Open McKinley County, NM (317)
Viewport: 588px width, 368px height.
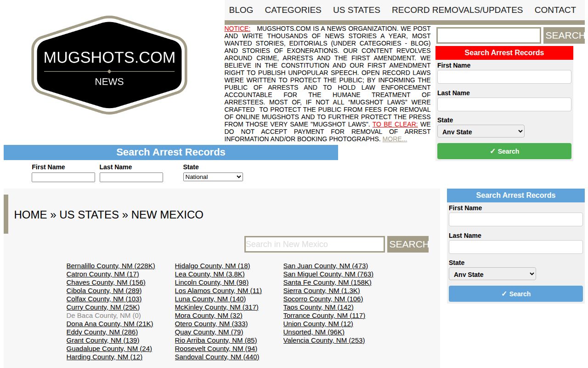tap(216, 307)
